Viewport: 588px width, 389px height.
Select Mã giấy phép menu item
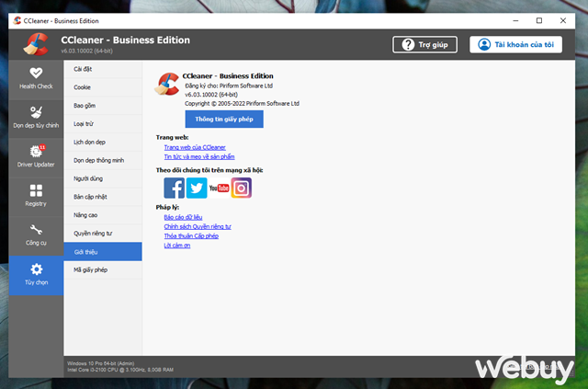[90, 269]
